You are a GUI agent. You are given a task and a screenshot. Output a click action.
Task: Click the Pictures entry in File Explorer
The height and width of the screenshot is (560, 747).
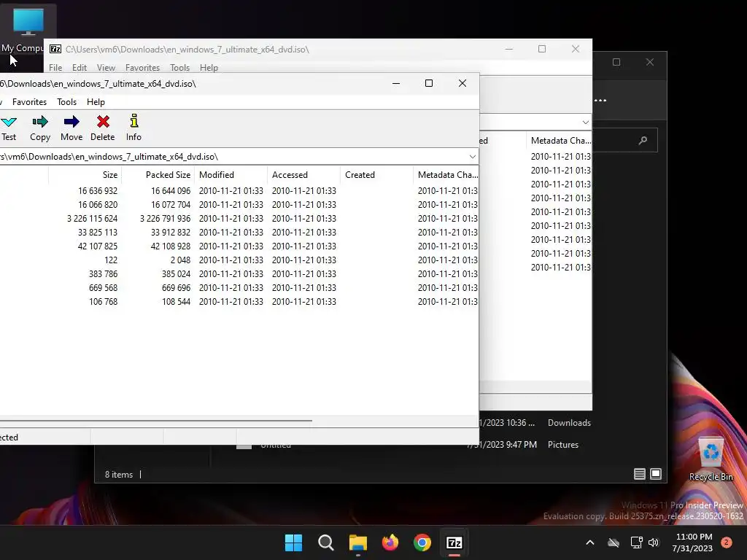[x=563, y=445]
